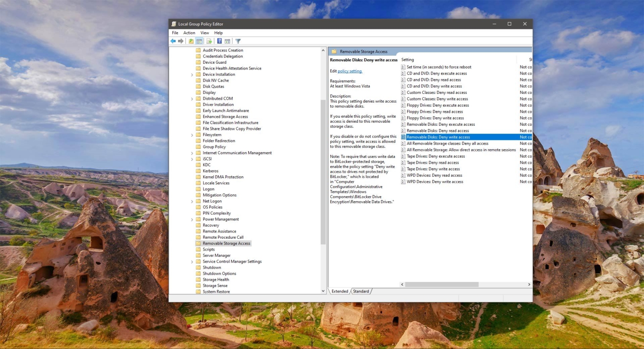644x349 pixels.
Task: Toggle the Show/Hide Console Tree toolbar icon
Action: [x=199, y=41]
